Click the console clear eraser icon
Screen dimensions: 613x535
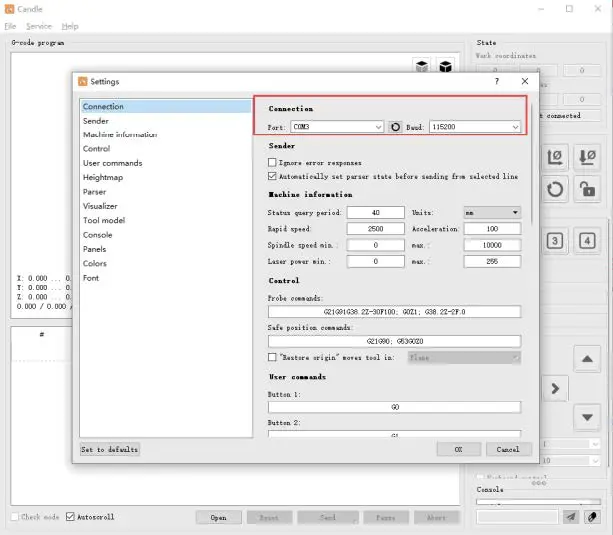click(x=593, y=516)
